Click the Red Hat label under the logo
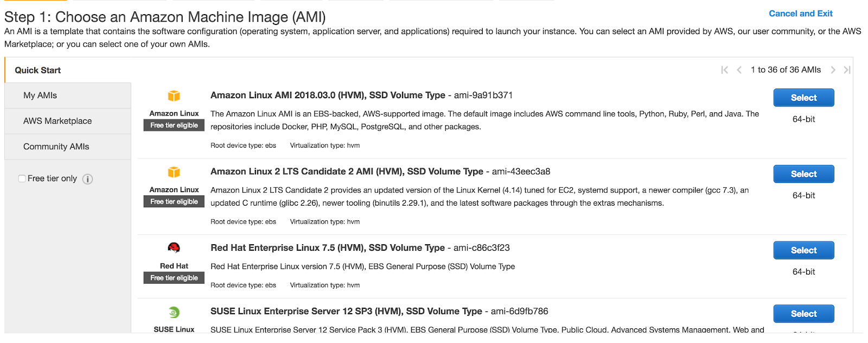 tap(174, 266)
